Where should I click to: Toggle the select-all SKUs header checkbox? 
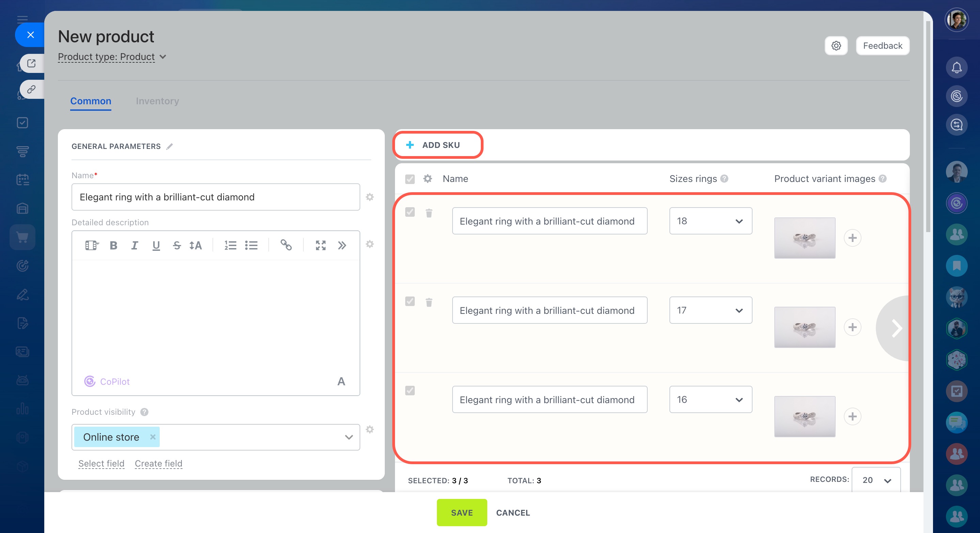[x=410, y=179]
